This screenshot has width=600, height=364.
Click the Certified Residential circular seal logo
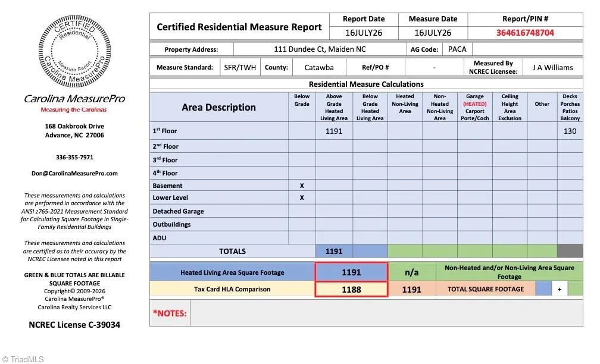74,51
